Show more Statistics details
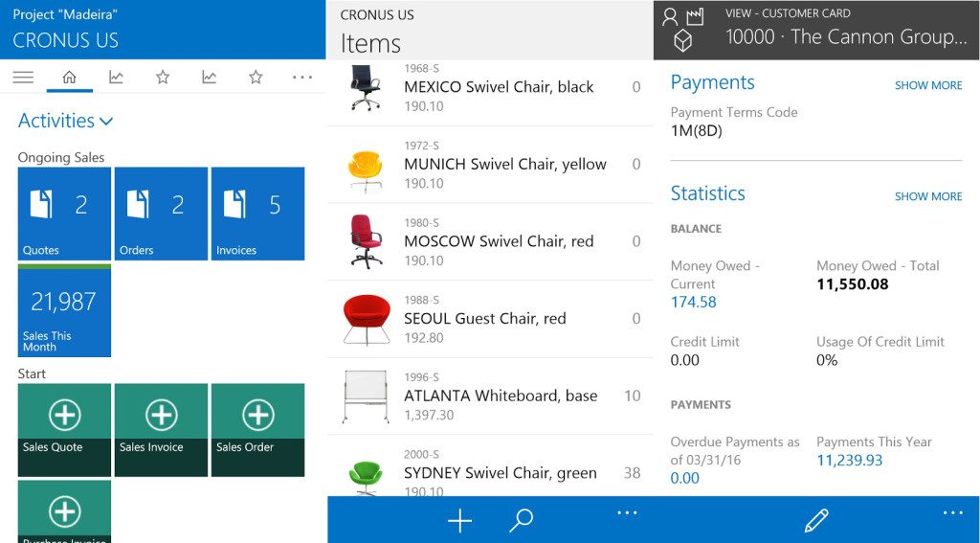The width and height of the screenshot is (980, 543). [928, 196]
